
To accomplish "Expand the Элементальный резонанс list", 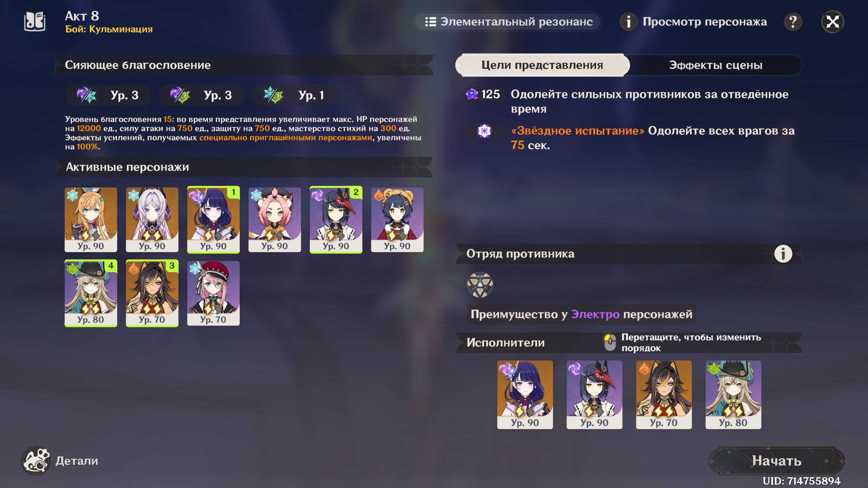I will pos(508,22).
